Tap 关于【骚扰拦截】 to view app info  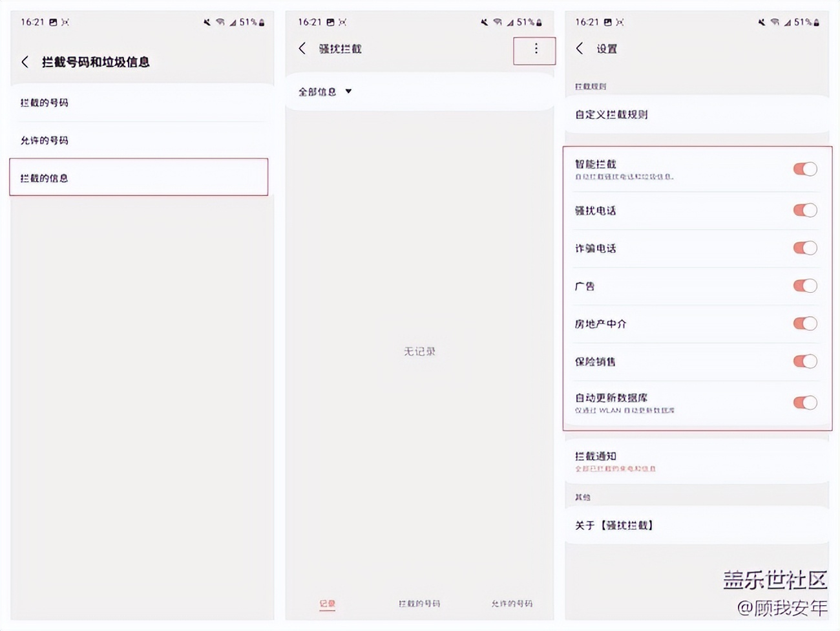click(614, 526)
